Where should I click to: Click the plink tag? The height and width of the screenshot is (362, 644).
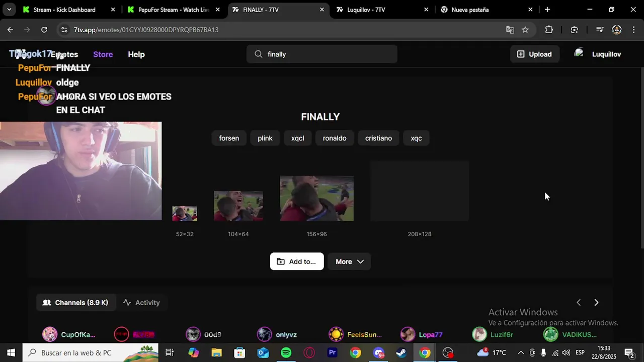click(265, 138)
